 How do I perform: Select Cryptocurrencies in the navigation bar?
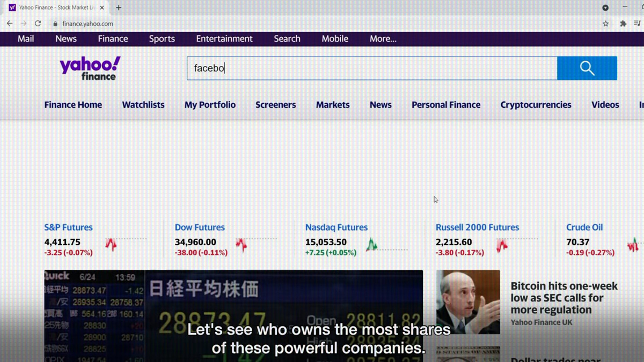[535, 105]
